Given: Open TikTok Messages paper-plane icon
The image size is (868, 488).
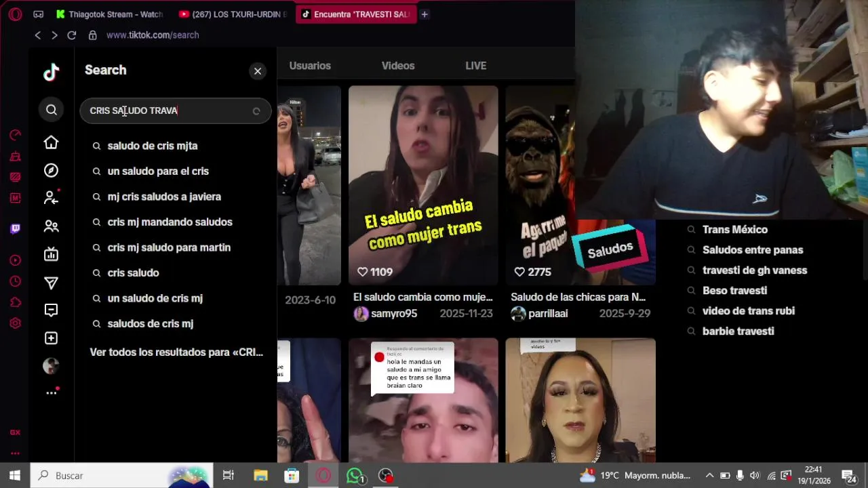Looking at the screenshot, I should (x=52, y=283).
